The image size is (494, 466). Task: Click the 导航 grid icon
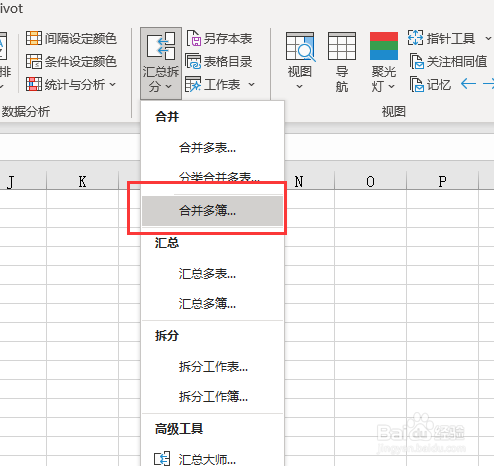pos(342,46)
